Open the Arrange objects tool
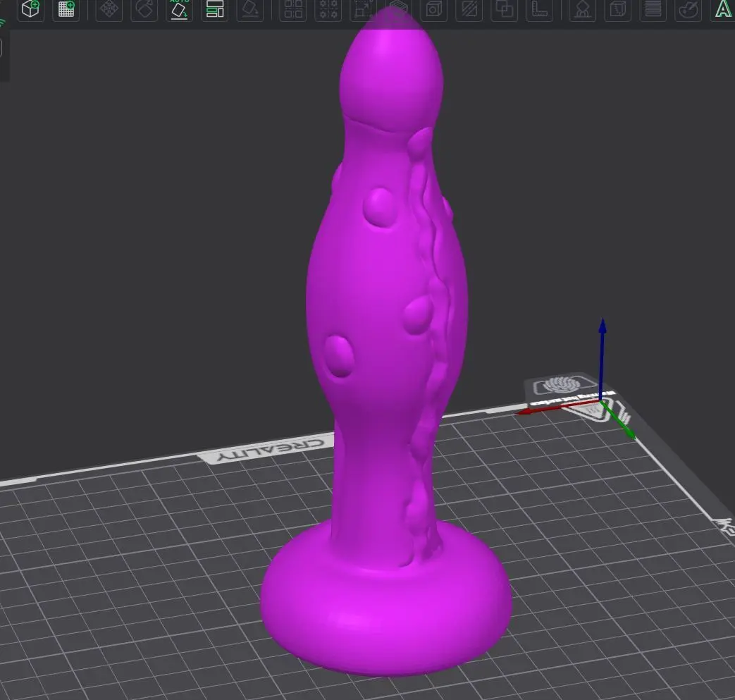This screenshot has height=700, width=735. click(x=215, y=9)
